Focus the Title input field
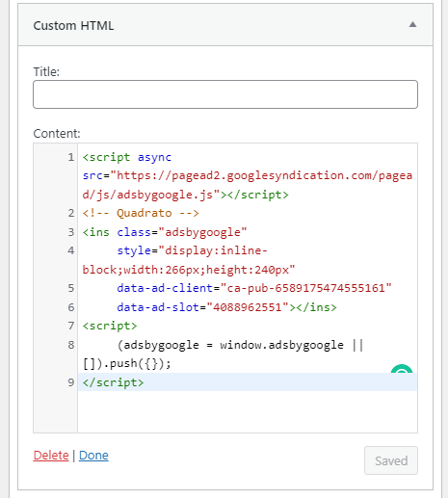This screenshot has height=498, width=448. pos(225,94)
